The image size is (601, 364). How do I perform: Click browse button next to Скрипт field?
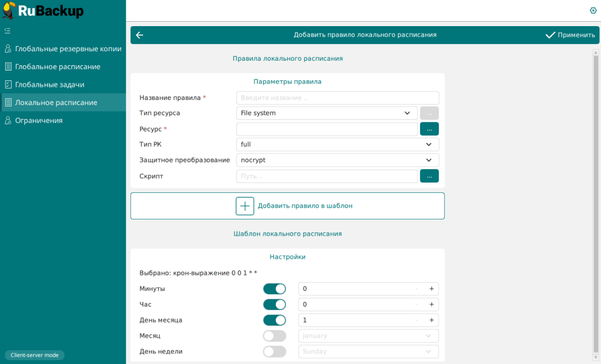[x=429, y=176]
